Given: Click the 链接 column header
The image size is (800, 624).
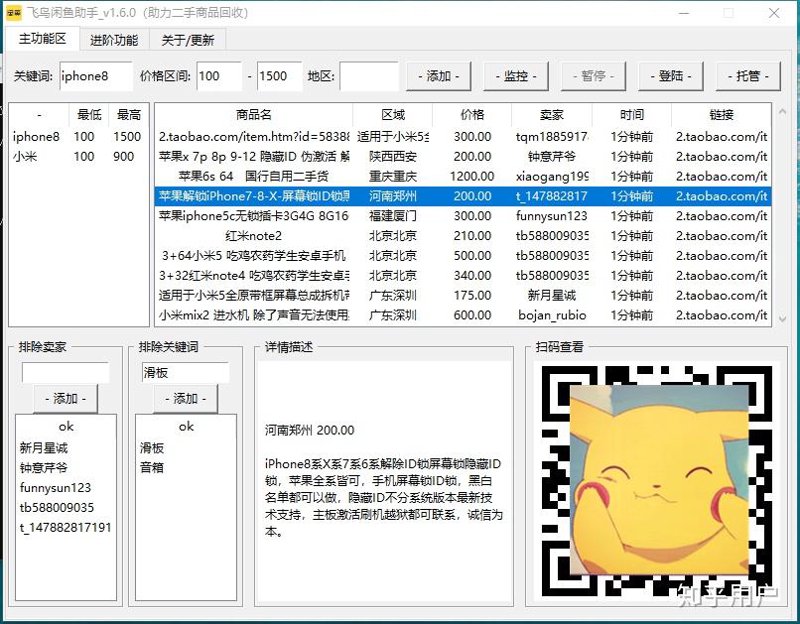Looking at the screenshot, I should [721, 115].
